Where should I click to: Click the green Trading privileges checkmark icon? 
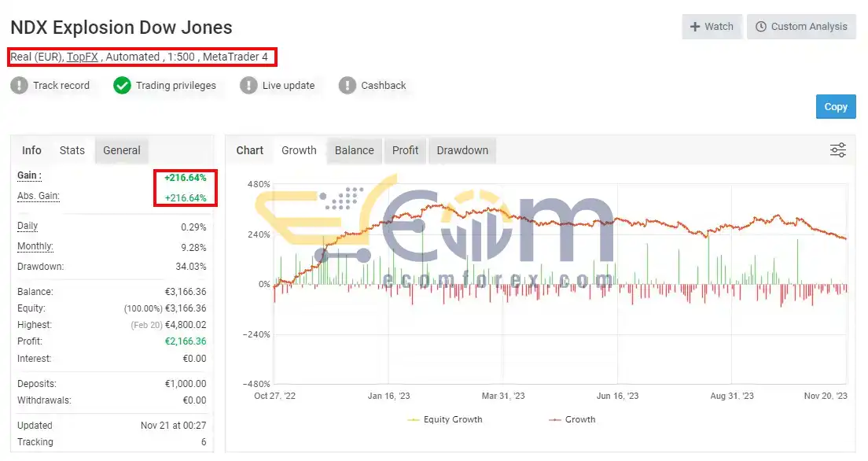point(122,85)
